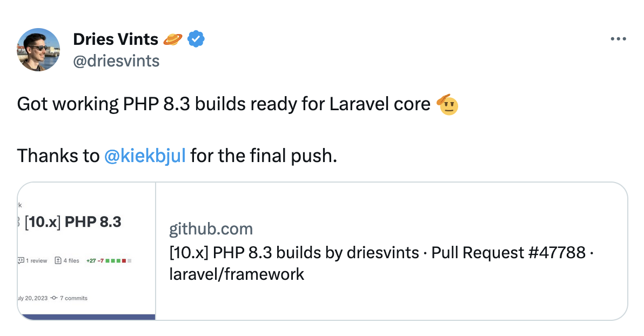644x336 pixels.
Task: Click the @kiekbjul mention link
Action: [x=145, y=156]
